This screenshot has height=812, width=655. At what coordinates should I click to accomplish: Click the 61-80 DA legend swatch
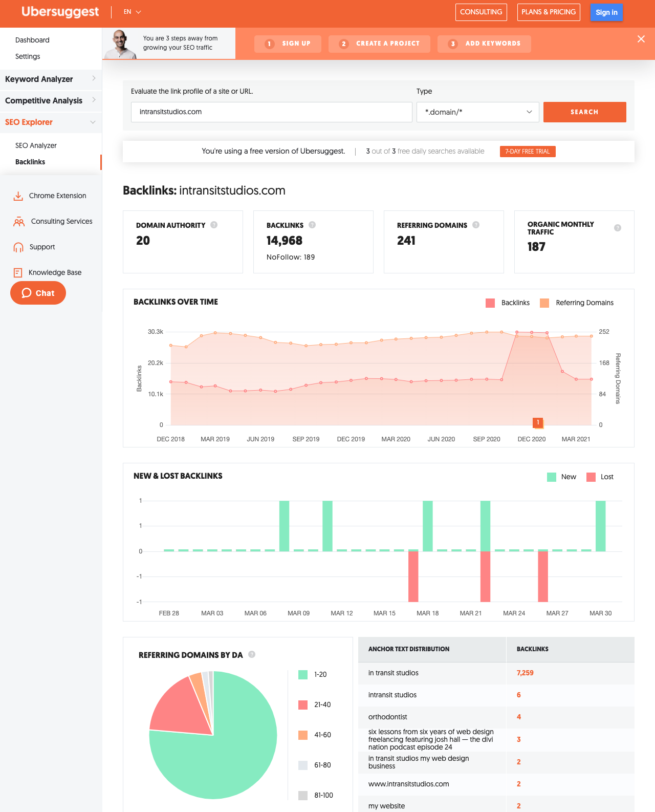pyautogui.click(x=303, y=765)
